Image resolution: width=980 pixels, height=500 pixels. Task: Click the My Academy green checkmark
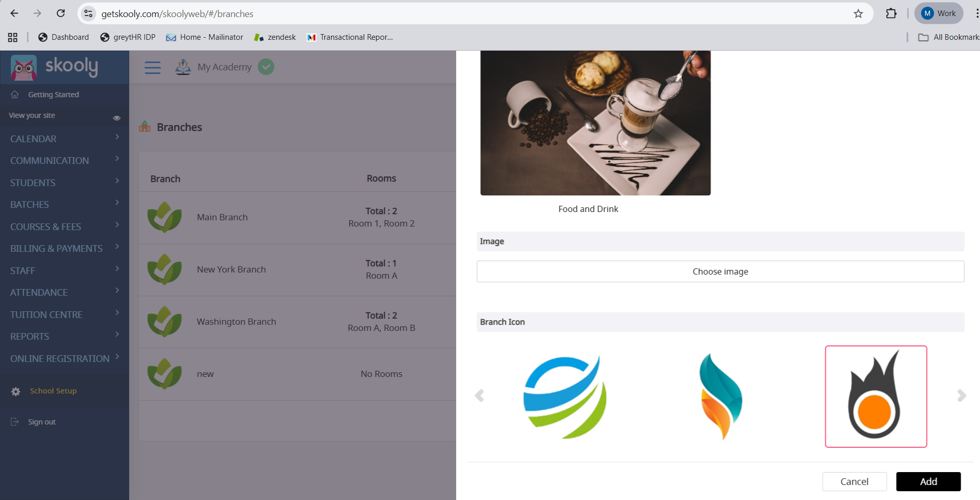266,67
